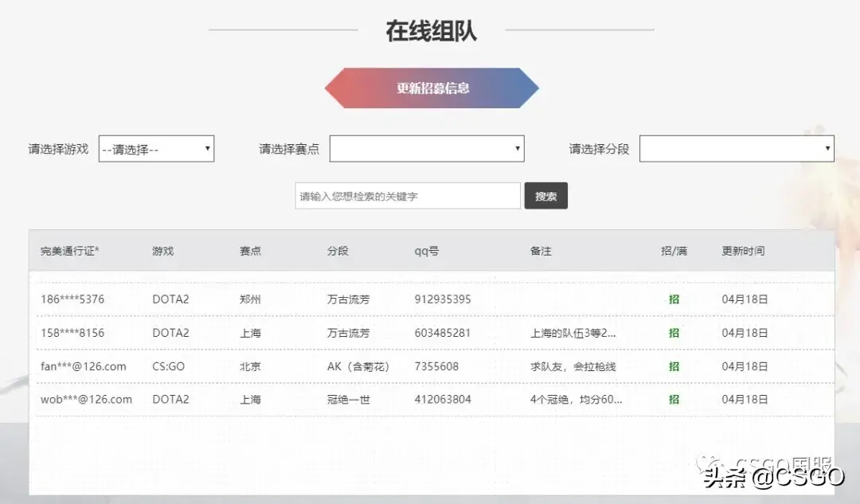The image size is (860, 504).
Task: Click the arrow icon on the game selector
Action: 209,148
